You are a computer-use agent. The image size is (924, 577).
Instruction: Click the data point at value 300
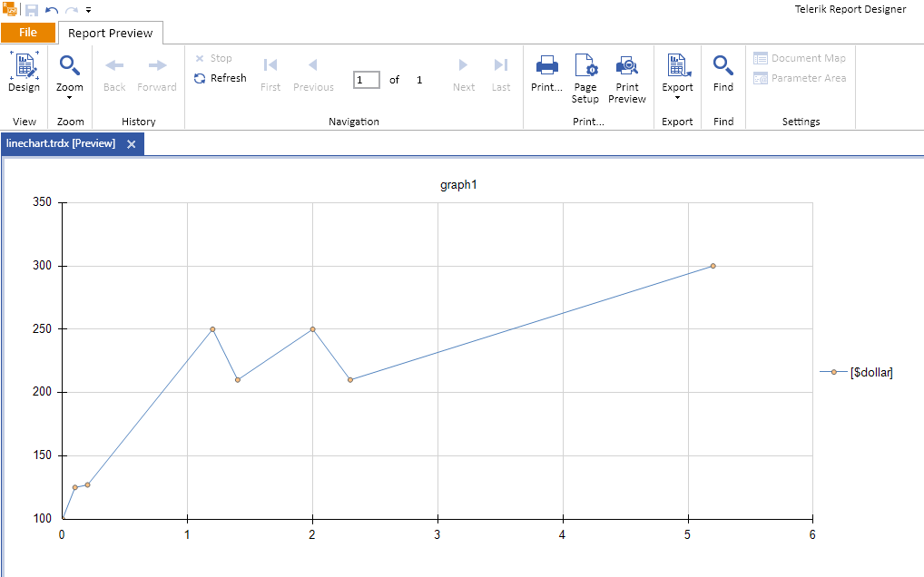(714, 266)
